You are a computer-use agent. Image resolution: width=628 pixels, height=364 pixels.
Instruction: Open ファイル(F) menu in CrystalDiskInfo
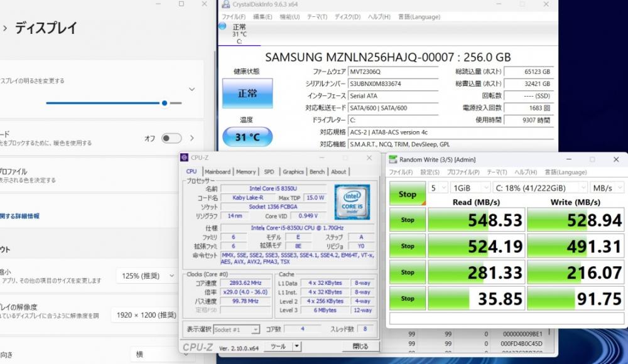(234, 17)
